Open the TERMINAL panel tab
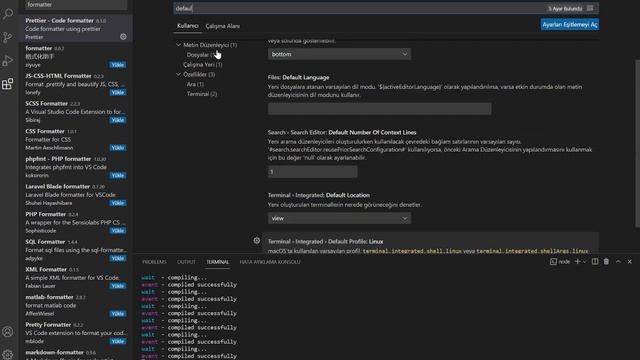This screenshot has width=640, height=360. [218, 262]
